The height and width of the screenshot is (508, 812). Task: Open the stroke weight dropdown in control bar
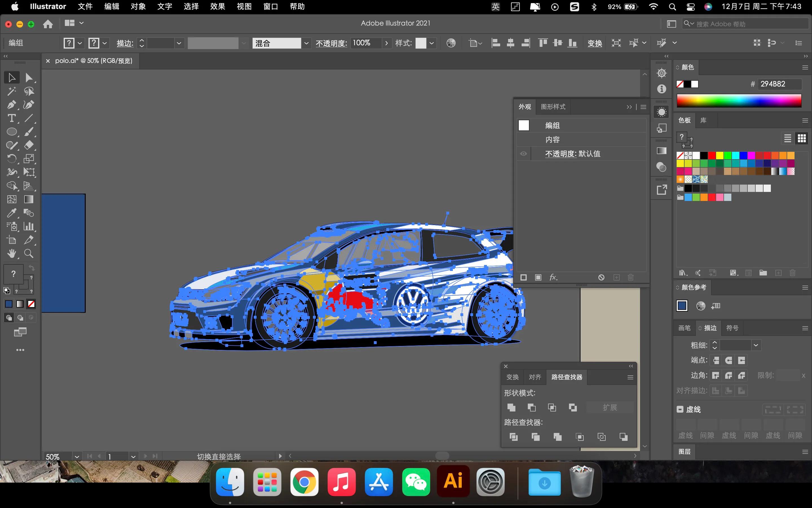(x=179, y=43)
